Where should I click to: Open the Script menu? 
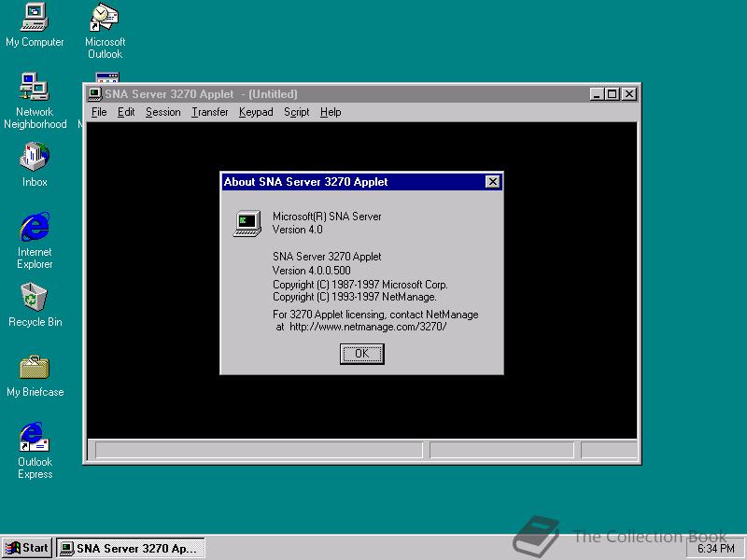(296, 112)
